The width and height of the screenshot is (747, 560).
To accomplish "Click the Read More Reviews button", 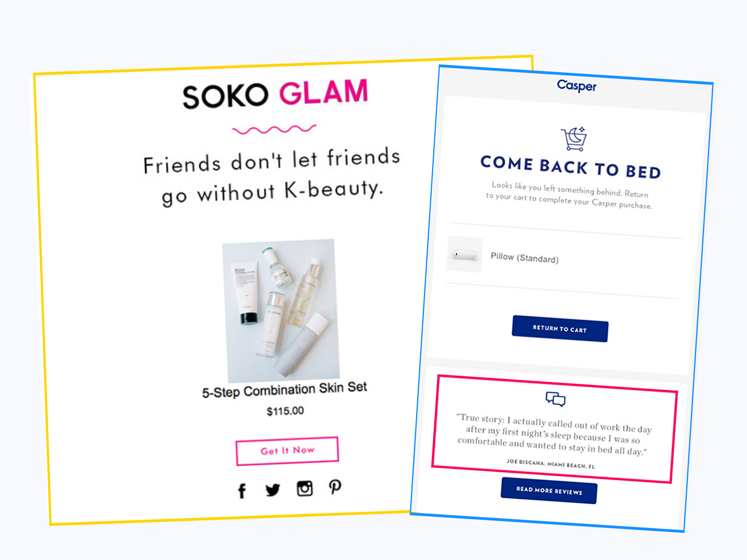I will click(549, 490).
